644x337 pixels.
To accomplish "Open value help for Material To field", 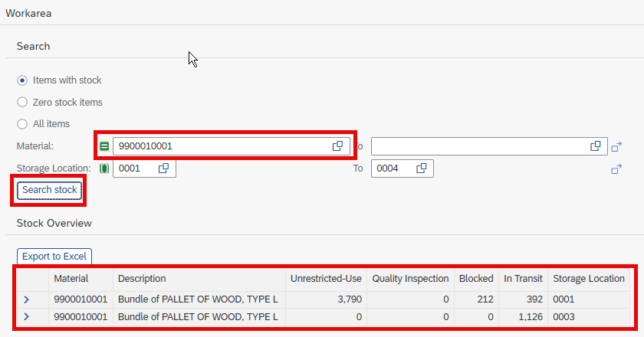I will click(x=596, y=146).
